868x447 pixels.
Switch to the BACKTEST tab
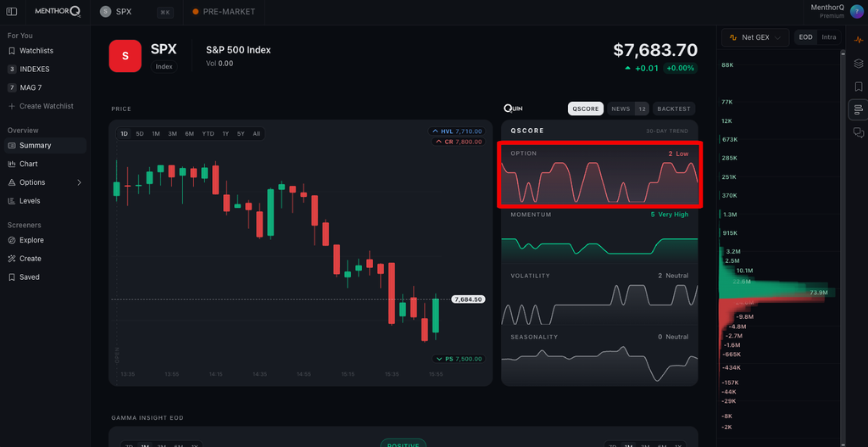click(x=674, y=109)
